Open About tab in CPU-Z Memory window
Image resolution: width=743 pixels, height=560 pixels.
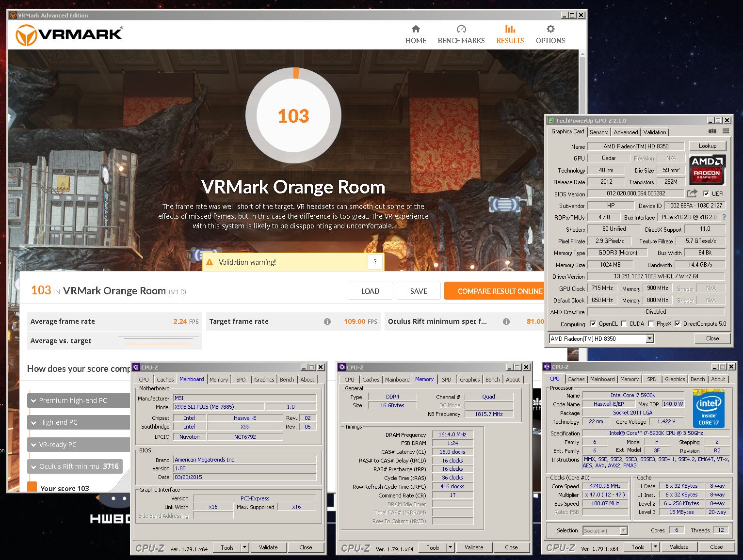[513, 380]
